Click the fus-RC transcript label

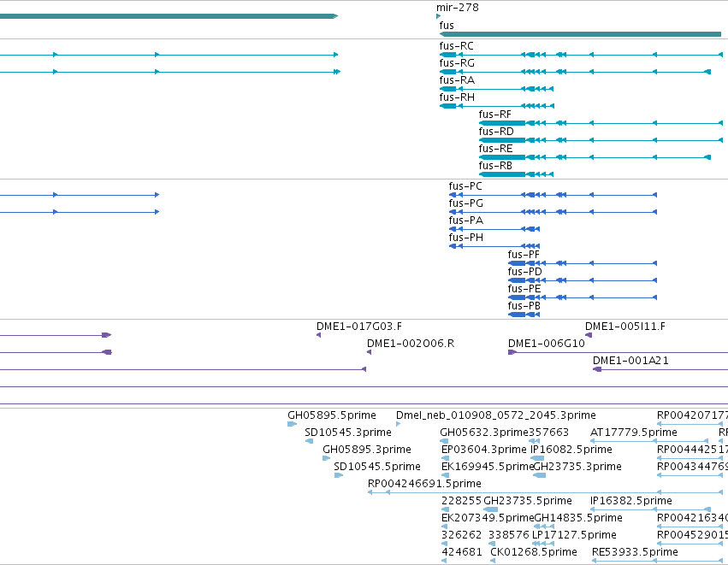457,46
